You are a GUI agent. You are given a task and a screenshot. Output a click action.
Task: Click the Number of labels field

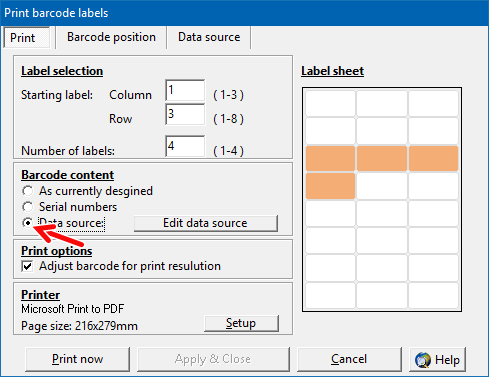185,146
